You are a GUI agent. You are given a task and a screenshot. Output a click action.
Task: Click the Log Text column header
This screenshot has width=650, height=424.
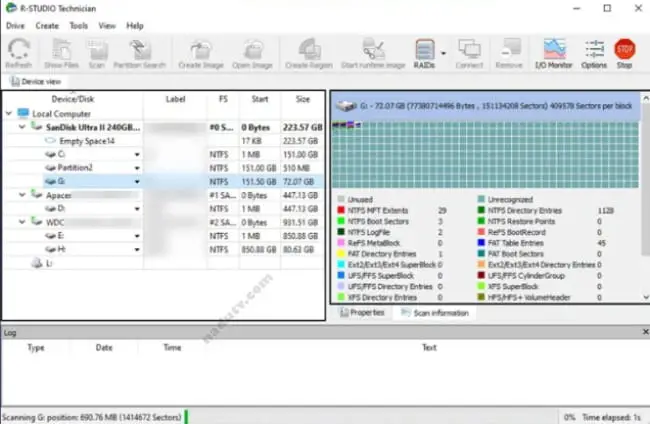click(x=429, y=347)
